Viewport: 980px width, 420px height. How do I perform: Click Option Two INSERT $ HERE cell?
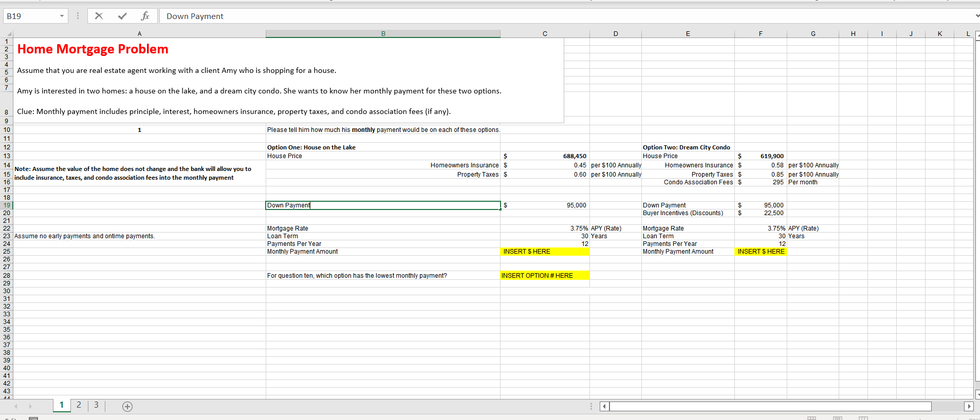(761, 252)
